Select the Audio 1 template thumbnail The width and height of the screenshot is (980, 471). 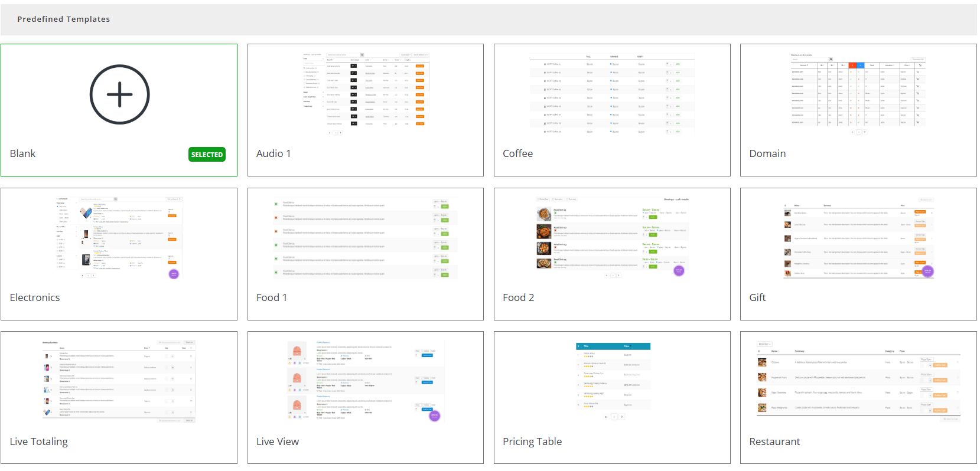click(x=366, y=93)
